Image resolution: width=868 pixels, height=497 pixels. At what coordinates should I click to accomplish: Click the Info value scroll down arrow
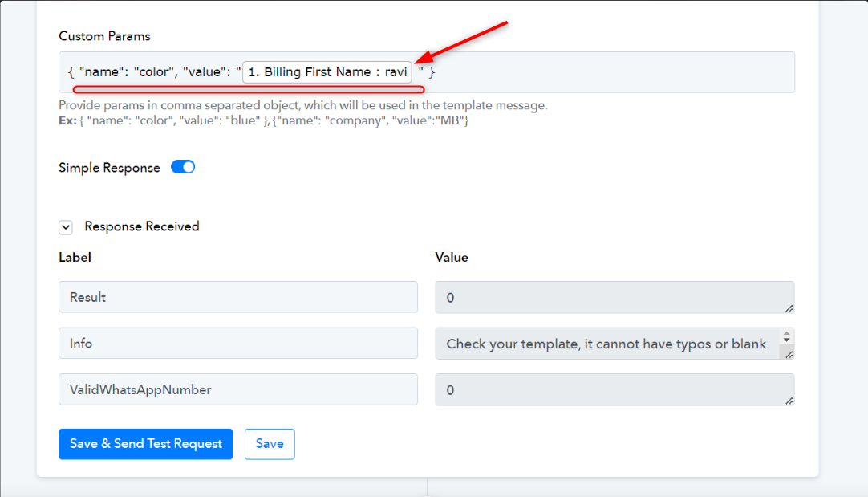(x=787, y=340)
